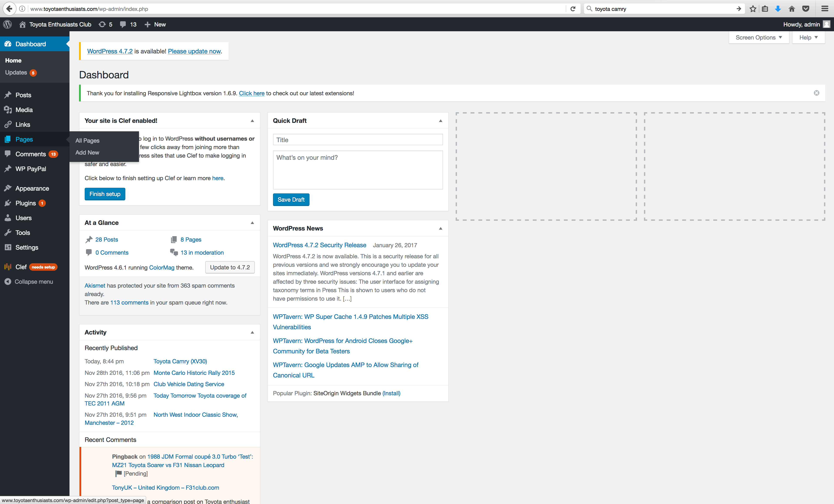Toggle the WordPress News panel arrow
The image size is (834, 504).
440,228
